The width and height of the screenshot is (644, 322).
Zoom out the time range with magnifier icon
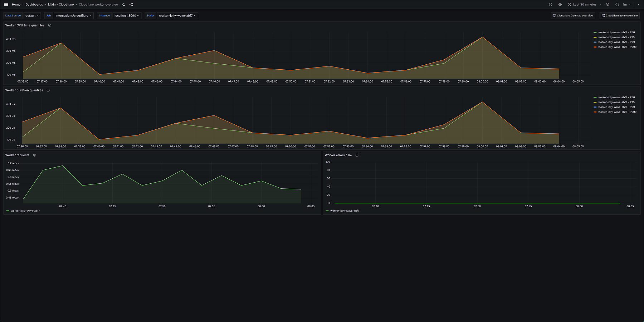coord(608,4)
